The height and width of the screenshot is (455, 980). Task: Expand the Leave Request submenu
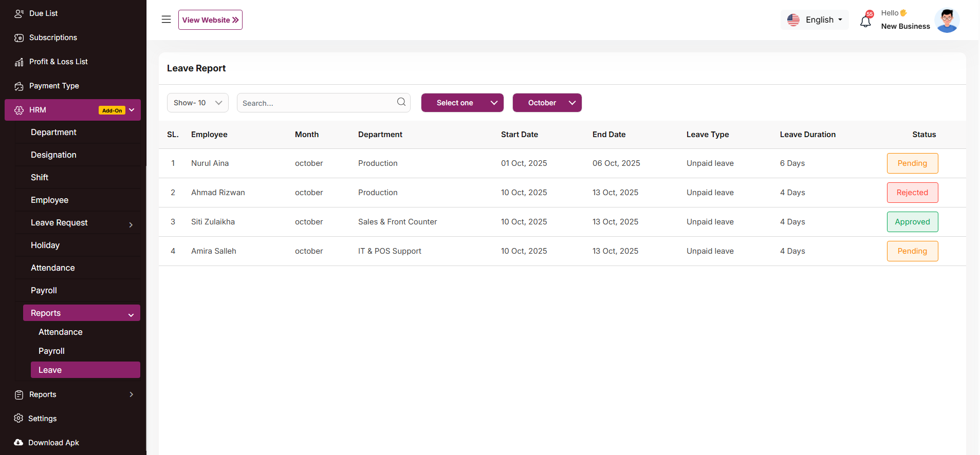point(81,223)
